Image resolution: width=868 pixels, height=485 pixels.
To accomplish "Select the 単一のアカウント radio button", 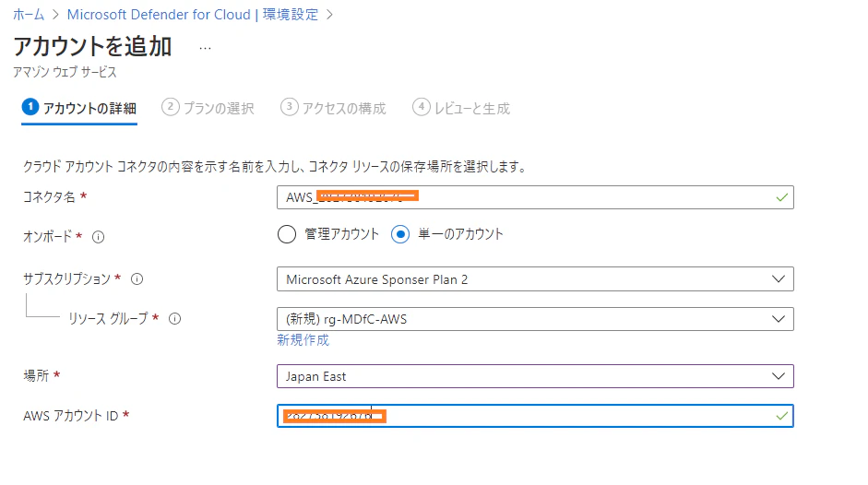I will coord(400,234).
